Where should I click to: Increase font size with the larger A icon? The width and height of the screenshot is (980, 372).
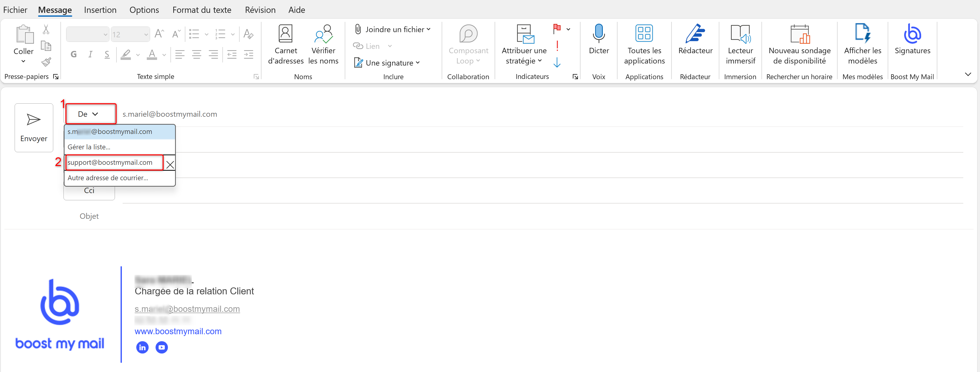tap(159, 34)
